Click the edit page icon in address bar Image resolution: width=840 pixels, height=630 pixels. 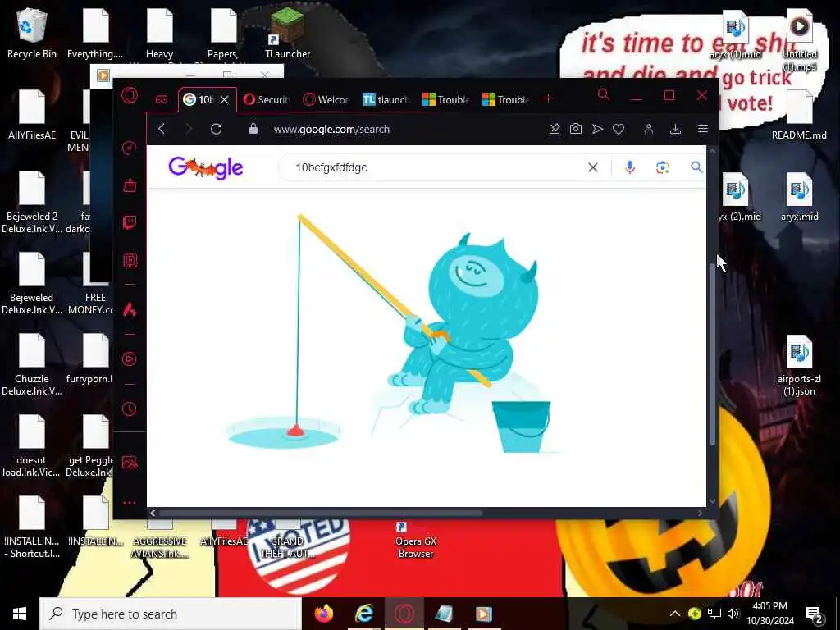pyautogui.click(x=555, y=129)
